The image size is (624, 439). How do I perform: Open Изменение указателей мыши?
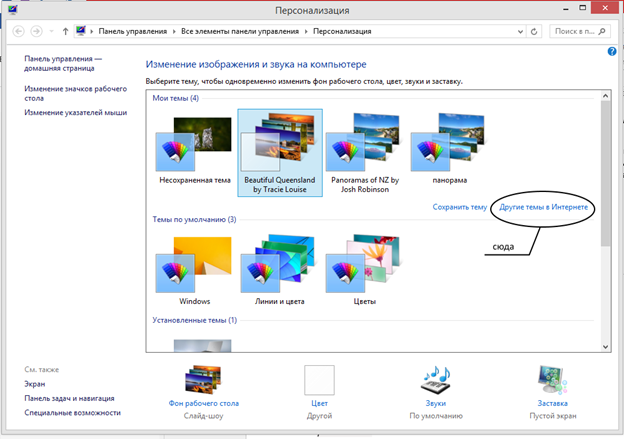(x=76, y=113)
